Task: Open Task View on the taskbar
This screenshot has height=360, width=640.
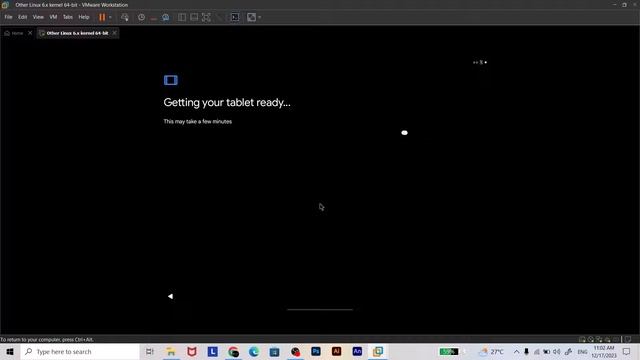Action: (x=150, y=351)
